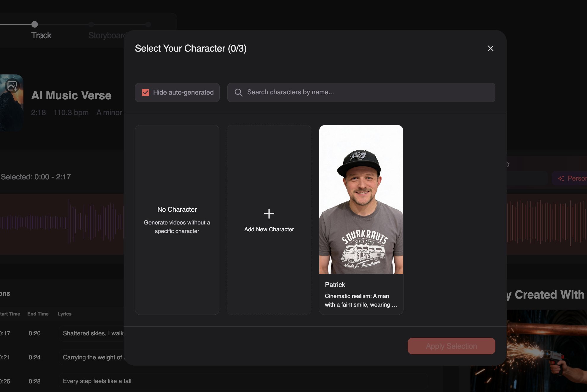Image resolution: width=587 pixels, height=392 pixels.
Task: Switch to the Track step
Action: pyautogui.click(x=41, y=35)
